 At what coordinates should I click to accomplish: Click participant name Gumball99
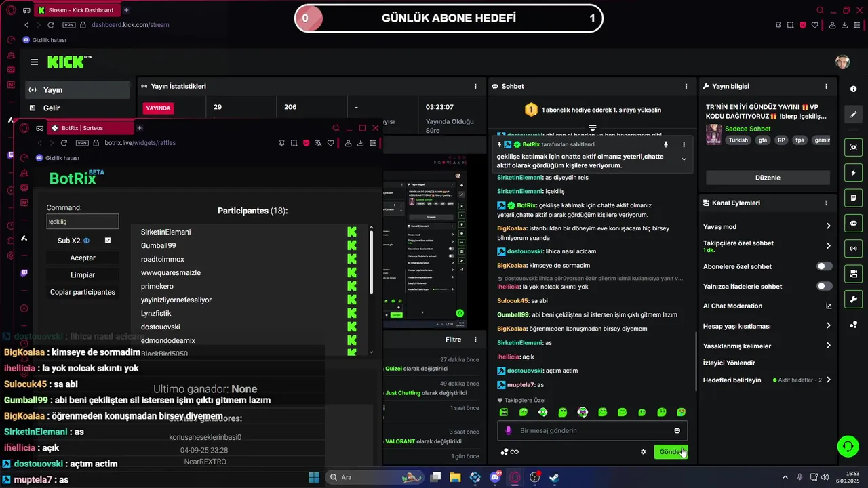click(x=158, y=245)
